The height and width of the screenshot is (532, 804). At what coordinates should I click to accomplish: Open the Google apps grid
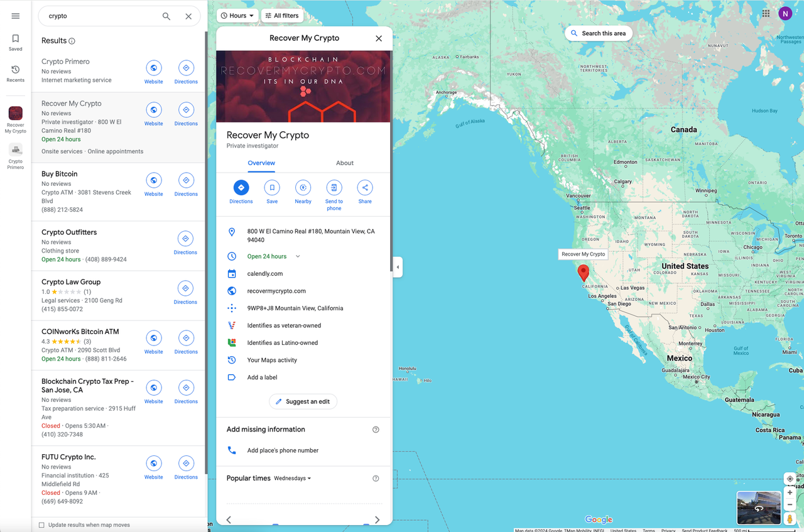click(x=766, y=13)
